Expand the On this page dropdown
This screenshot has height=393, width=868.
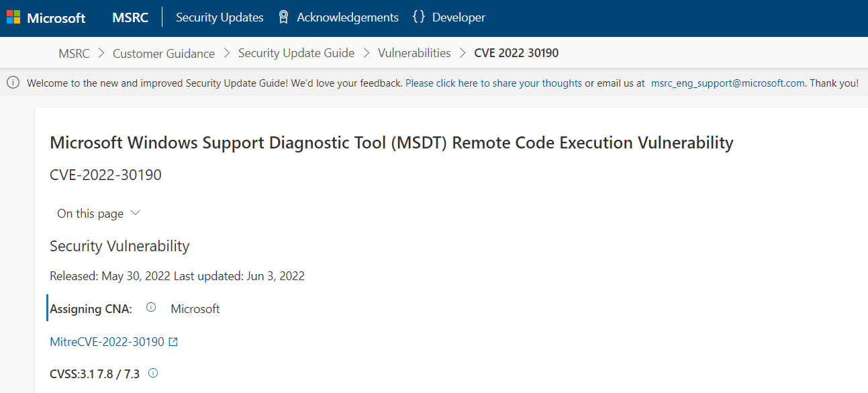tap(99, 214)
